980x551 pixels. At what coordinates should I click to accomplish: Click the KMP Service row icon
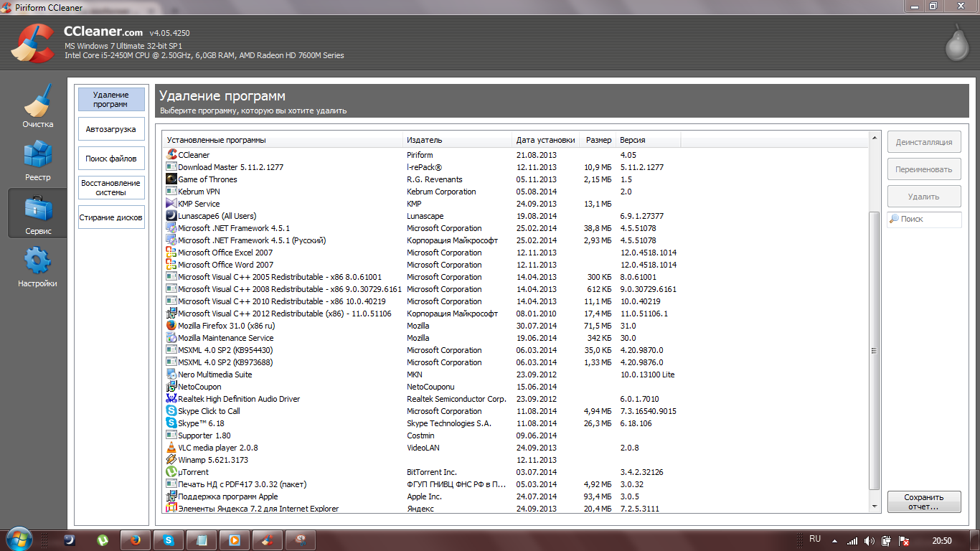coord(171,204)
